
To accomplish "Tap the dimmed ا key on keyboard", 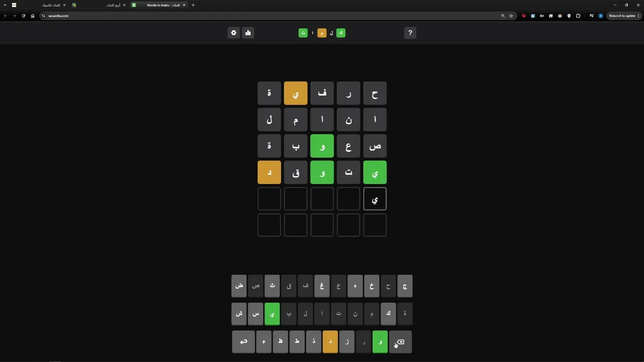I will [x=322, y=314].
